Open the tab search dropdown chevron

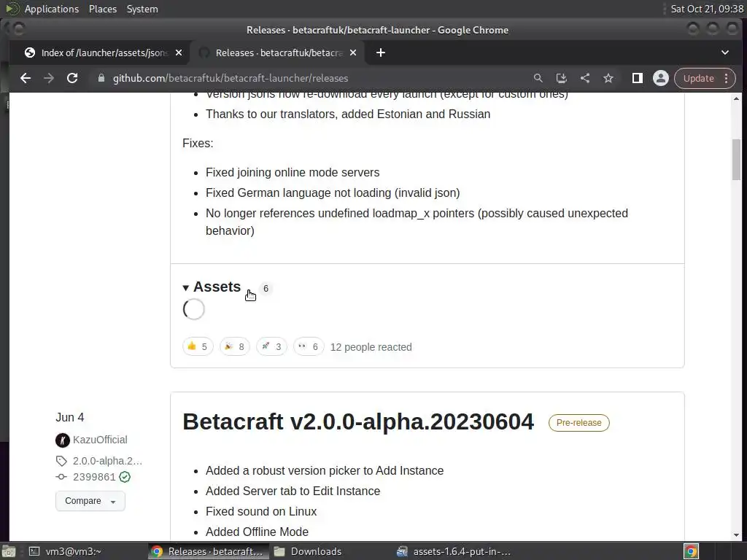tap(724, 52)
